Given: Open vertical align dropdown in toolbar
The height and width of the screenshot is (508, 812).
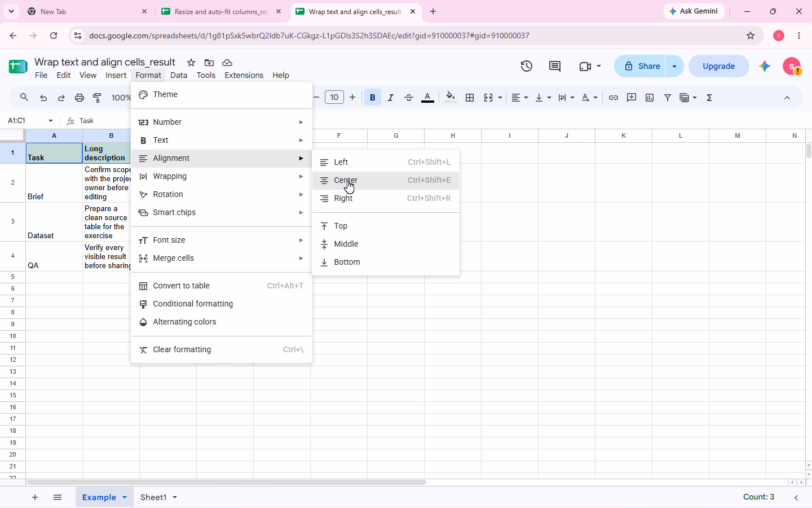Looking at the screenshot, I should 543,98.
